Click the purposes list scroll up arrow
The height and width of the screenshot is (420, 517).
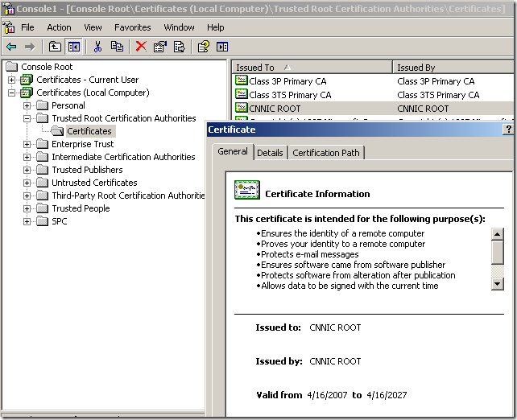click(497, 234)
